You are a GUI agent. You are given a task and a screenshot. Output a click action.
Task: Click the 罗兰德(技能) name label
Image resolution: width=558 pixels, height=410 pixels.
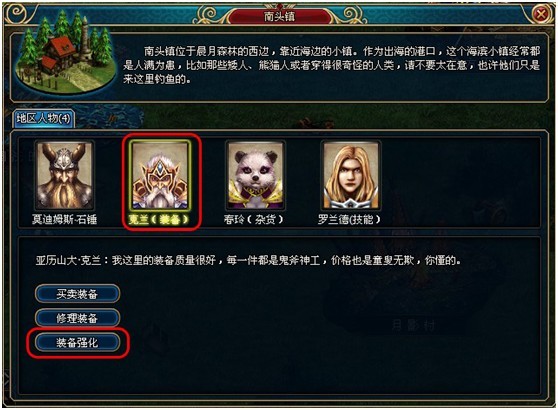click(x=349, y=219)
